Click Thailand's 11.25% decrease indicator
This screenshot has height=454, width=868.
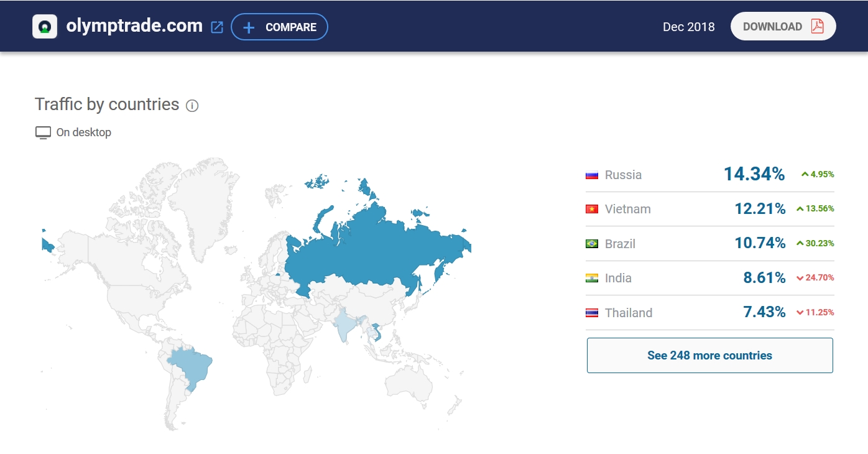pos(815,312)
